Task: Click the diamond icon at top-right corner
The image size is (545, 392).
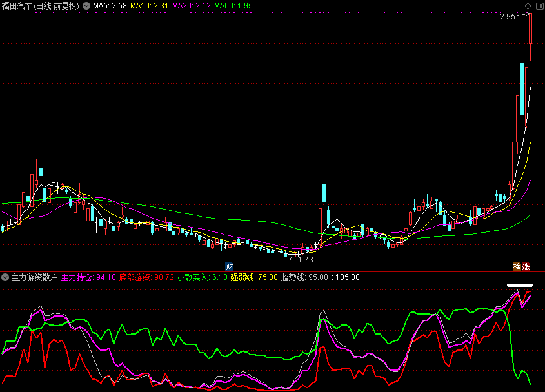Action: point(529,5)
